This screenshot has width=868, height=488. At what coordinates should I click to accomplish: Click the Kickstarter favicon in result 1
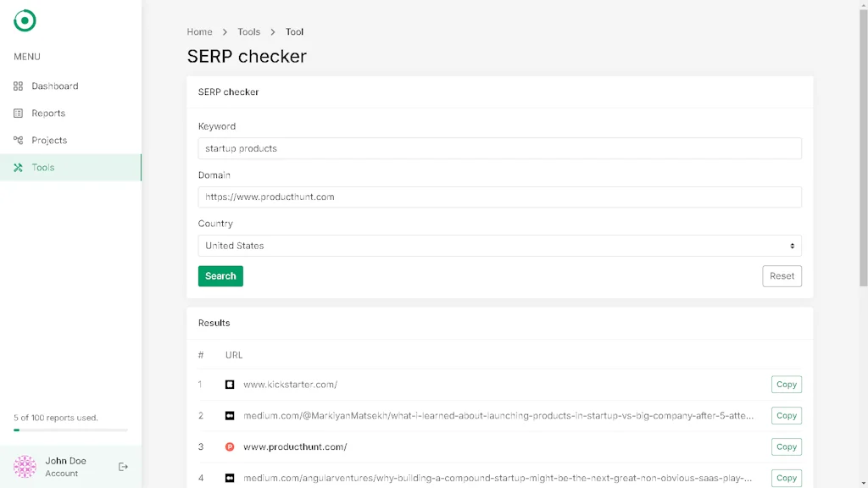[229, 384]
